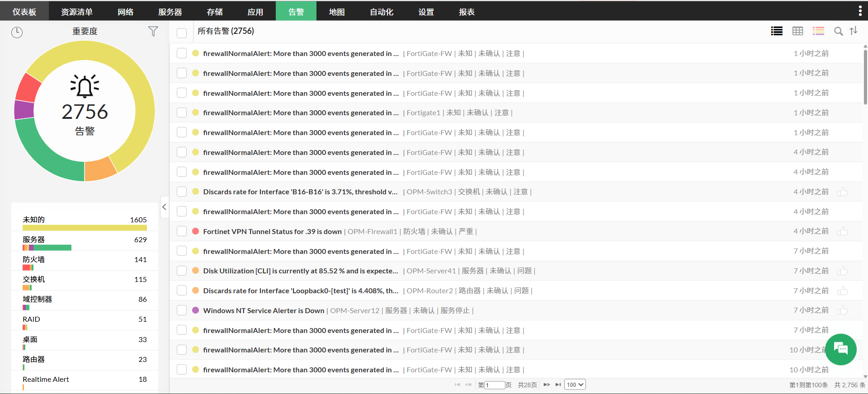
Task: Go to the 服务器 menu tab
Action: click(170, 12)
